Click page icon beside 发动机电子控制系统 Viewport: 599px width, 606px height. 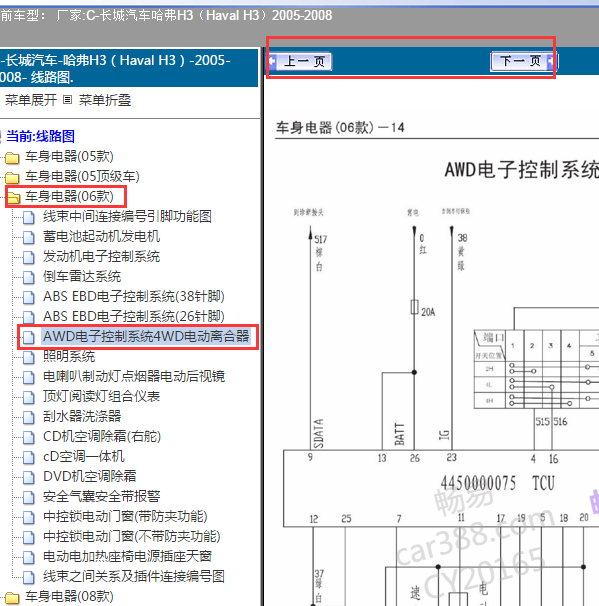pyautogui.click(x=29, y=257)
